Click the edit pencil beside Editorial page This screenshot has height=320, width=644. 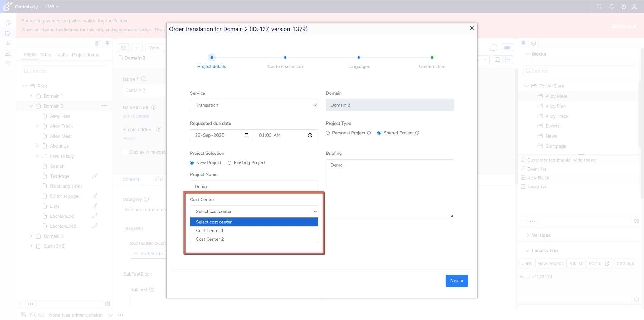pos(95,196)
